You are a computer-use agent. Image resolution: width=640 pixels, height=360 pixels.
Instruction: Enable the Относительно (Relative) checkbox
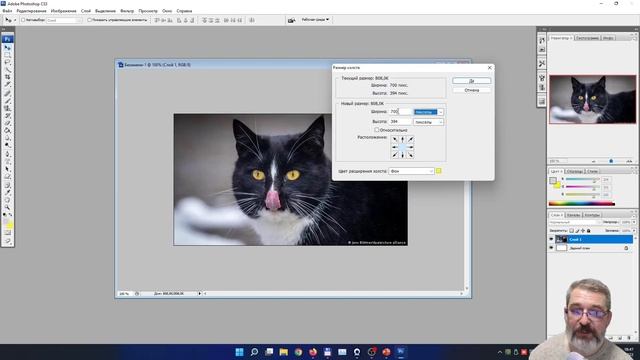click(377, 130)
